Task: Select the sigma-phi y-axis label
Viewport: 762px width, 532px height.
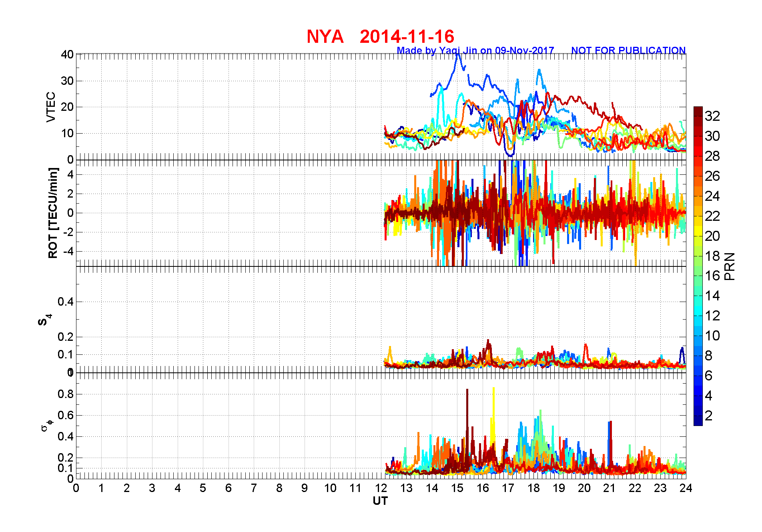Action: point(47,425)
